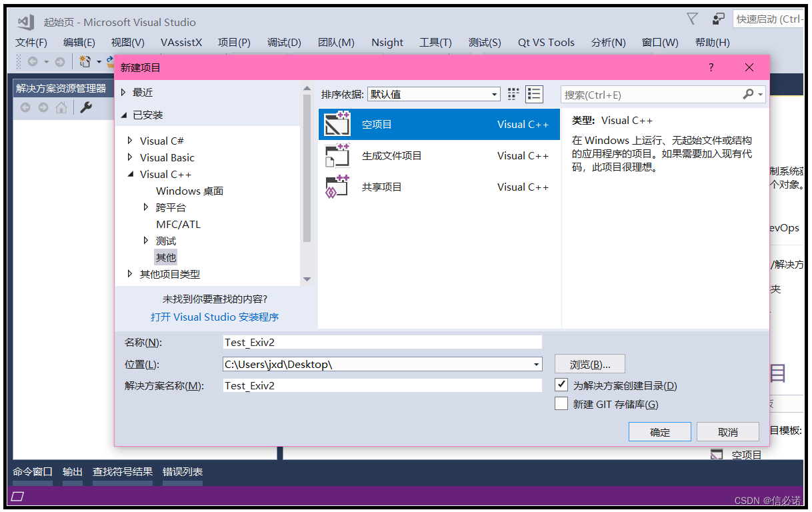The width and height of the screenshot is (812, 512).
Task: Click the magnifier icon in template search
Action: click(748, 95)
